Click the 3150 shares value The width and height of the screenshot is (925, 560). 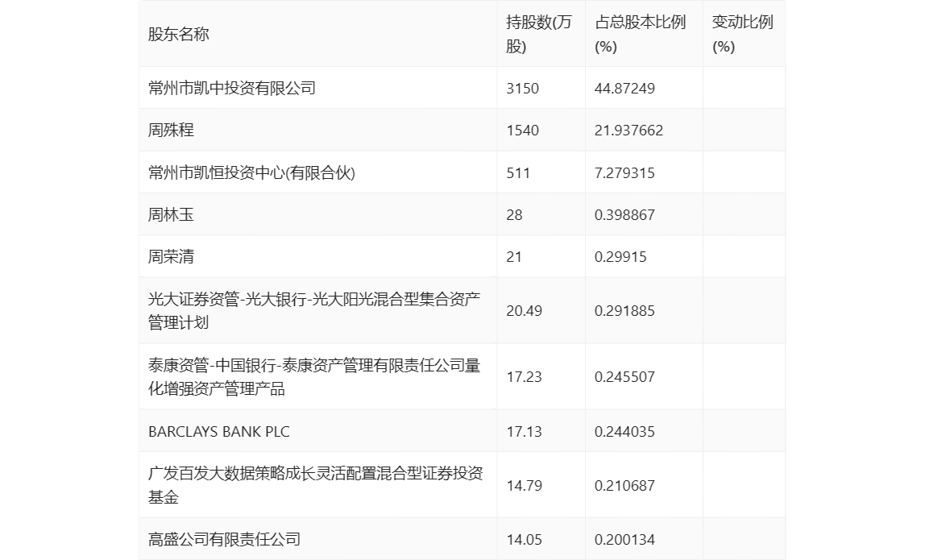pos(523,89)
